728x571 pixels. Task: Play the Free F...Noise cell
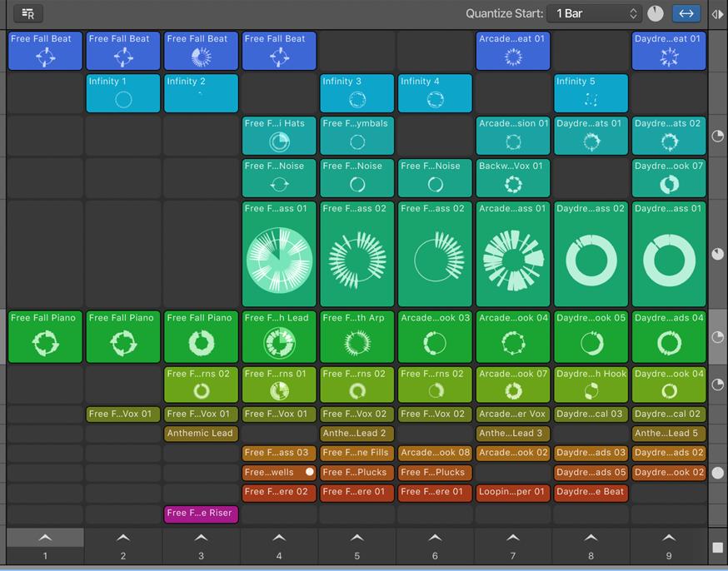tap(279, 177)
